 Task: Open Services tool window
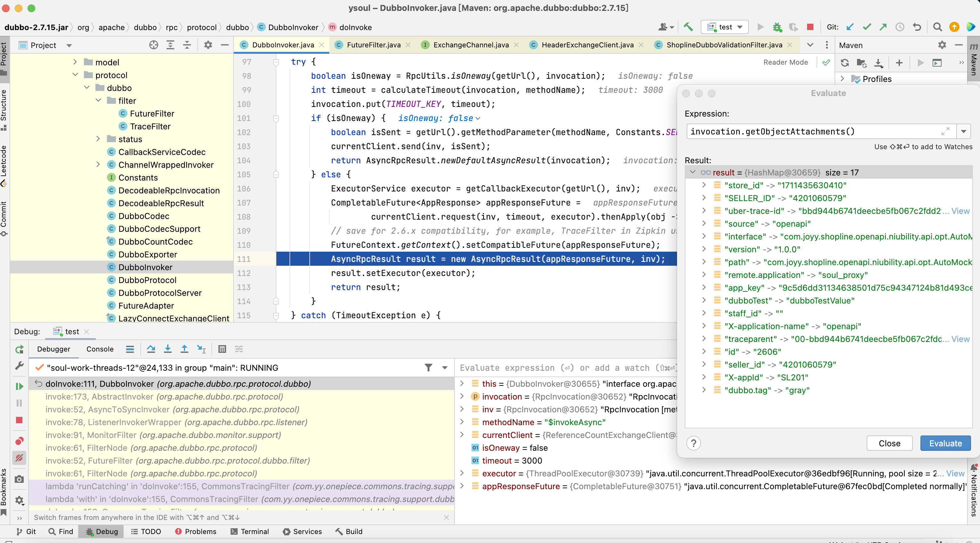click(x=302, y=531)
